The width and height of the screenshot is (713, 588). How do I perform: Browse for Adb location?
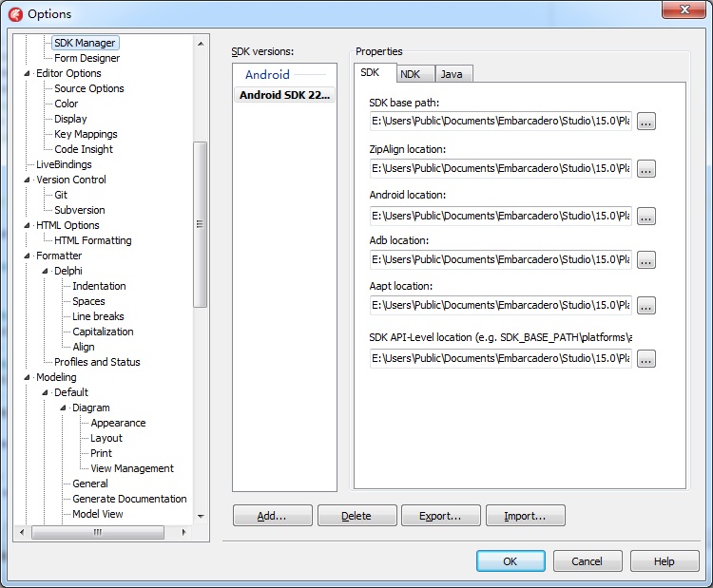pyautogui.click(x=646, y=260)
